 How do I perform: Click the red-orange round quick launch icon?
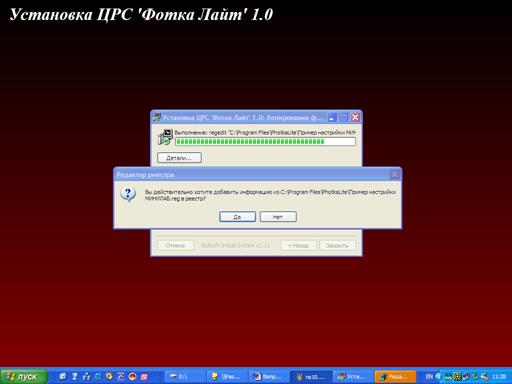[132, 377]
